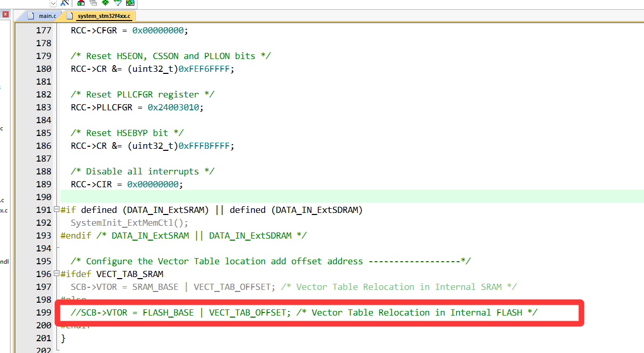Click the value 0x24003010 on line 183
The height and width of the screenshot is (353, 644).
pyautogui.click(x=173, y=107)
